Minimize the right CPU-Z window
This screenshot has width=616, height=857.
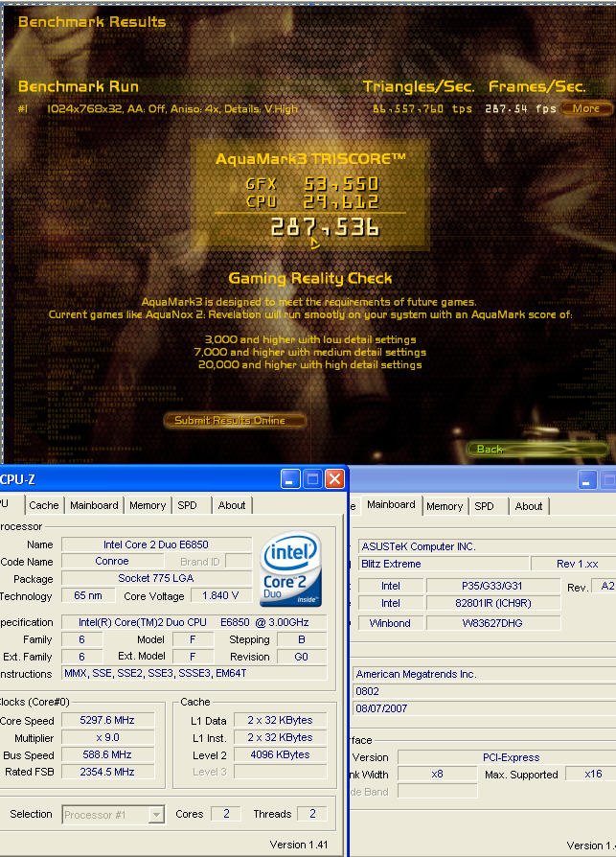[x=587, y=480]
